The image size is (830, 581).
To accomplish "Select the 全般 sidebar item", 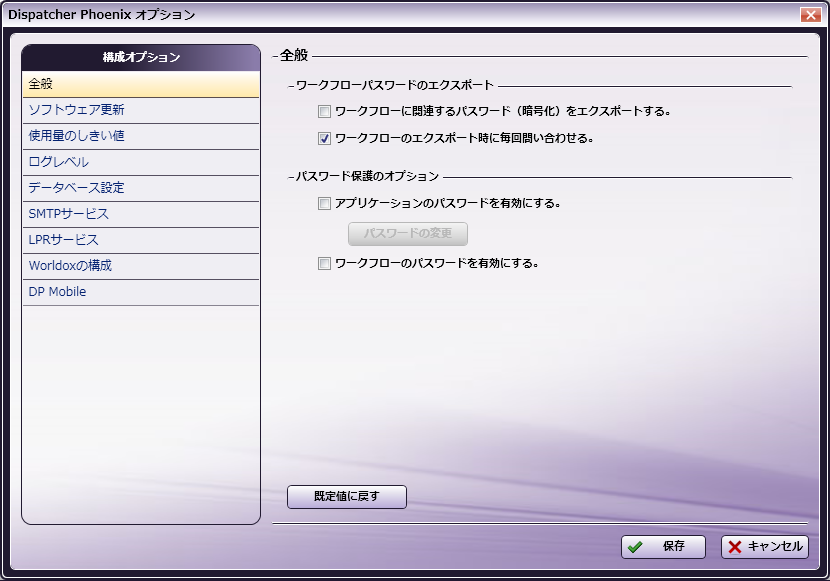I will pos(141,84).
